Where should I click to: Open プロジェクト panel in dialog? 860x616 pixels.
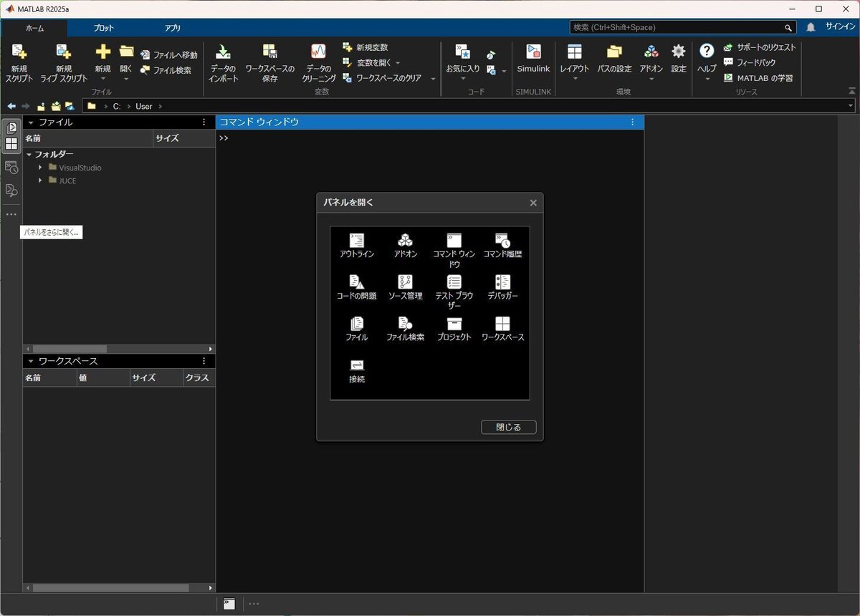click(454, 329)
